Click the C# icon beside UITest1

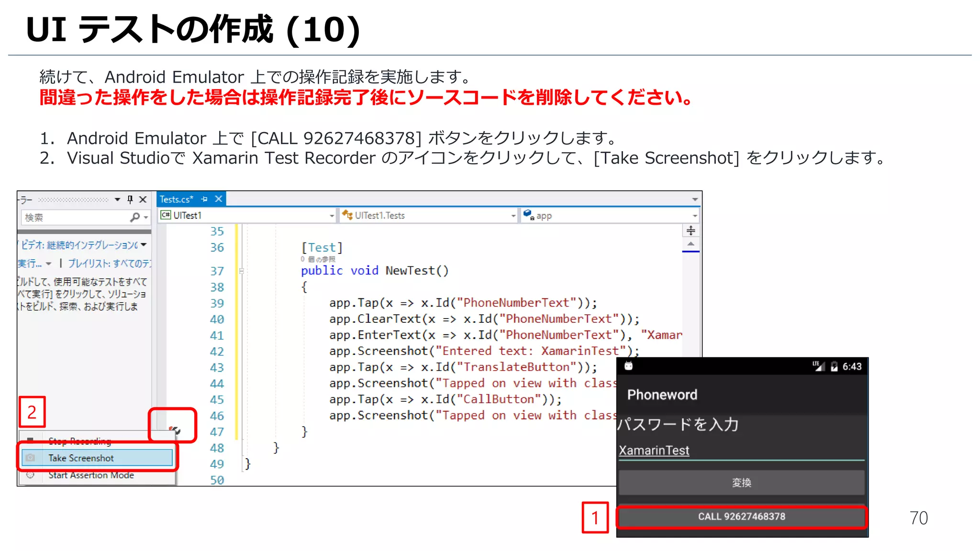click(166, 215)
